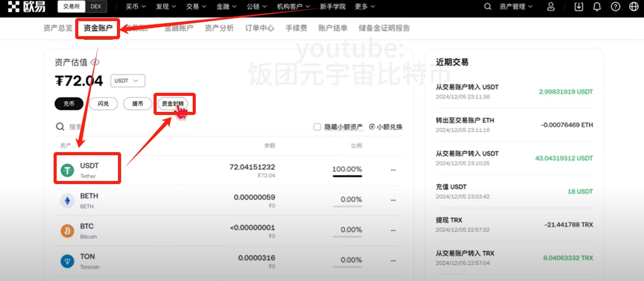644x281 pixels.
Task: Open the 资产分析 tab
Action: point(219,28)
